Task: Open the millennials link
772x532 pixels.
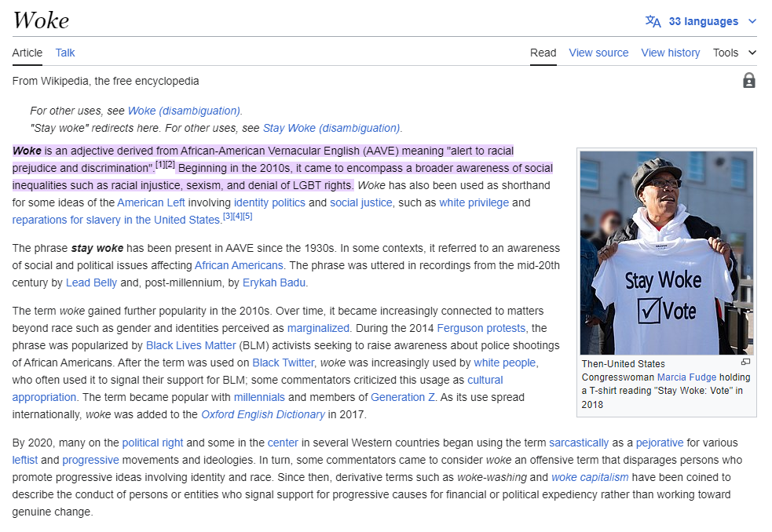Action: pos(259,397)
